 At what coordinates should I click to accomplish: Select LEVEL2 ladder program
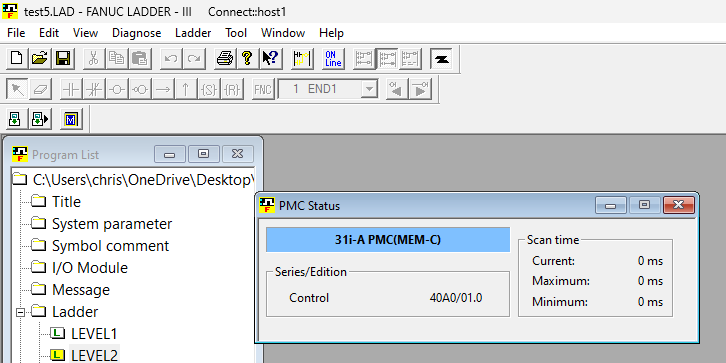click(94, 355)
